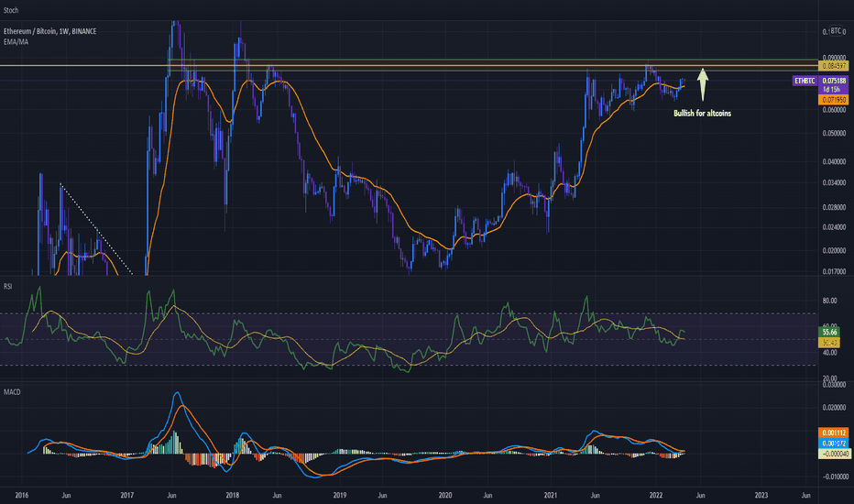Viewport: 854px width, 504px height.
Task: Click the orange MACD value 0.001112
Action: coord(834,433)
